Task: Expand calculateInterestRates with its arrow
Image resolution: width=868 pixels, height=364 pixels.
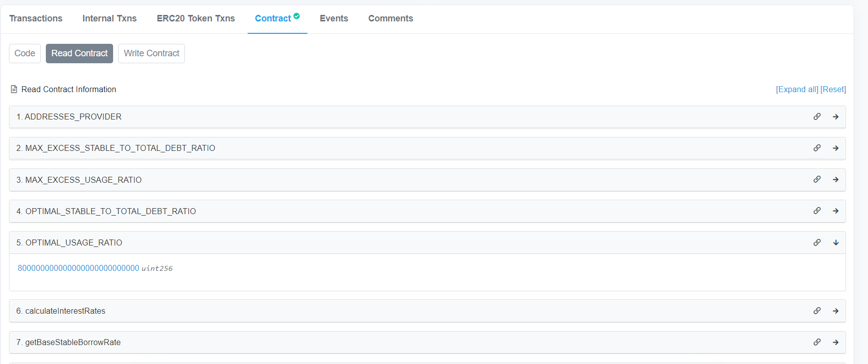Action: pyautogui.click(x=836, y=311)
